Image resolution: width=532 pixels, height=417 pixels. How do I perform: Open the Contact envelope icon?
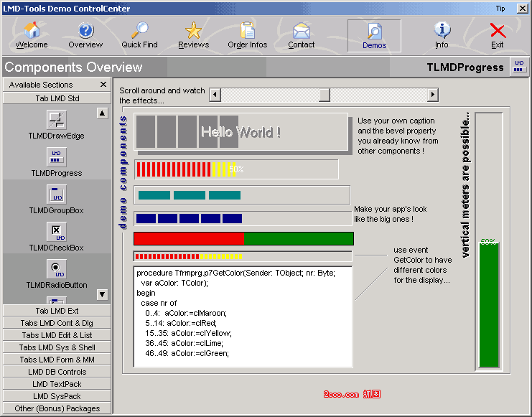(302, 30)
